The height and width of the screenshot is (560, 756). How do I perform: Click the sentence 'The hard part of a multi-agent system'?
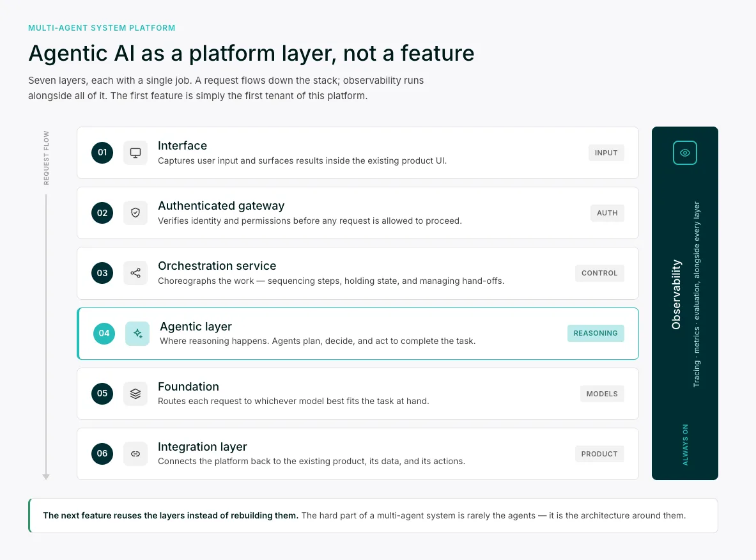[x=493, y=516]
